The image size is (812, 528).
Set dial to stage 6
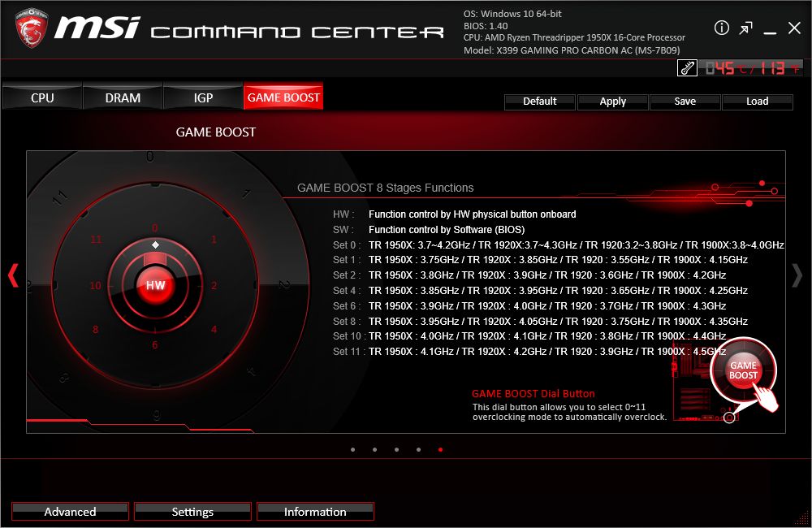155,344
